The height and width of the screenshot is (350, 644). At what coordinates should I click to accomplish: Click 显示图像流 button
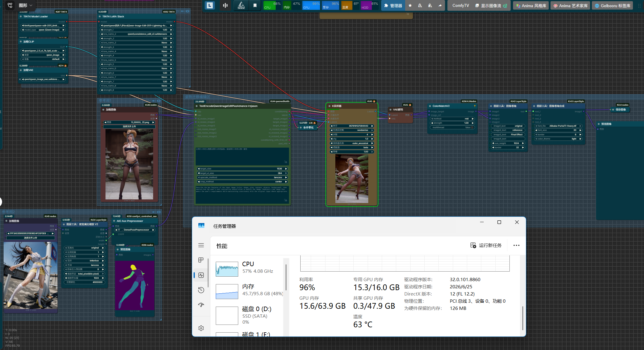[491, 6]
